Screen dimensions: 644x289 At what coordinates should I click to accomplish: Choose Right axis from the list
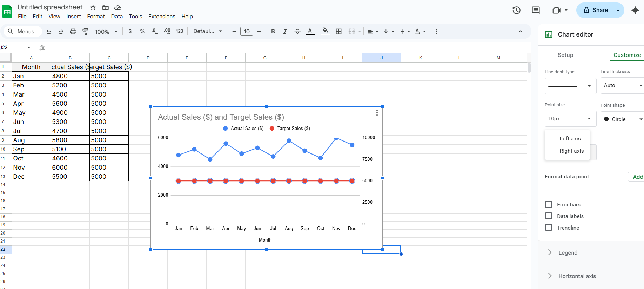[571, 151]
